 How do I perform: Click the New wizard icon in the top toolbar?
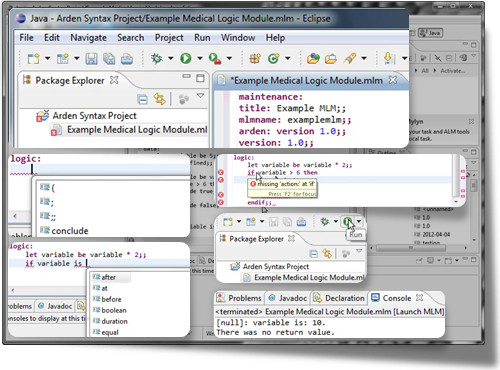click(33, 59)
